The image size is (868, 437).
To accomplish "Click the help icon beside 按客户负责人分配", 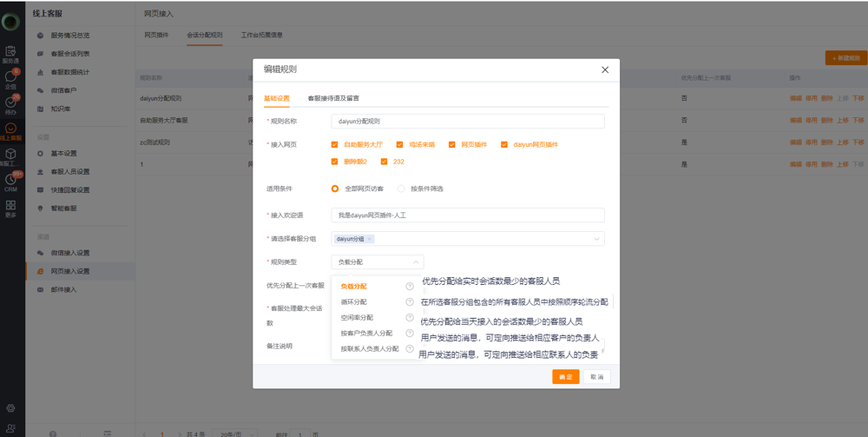I will [410, 333].
